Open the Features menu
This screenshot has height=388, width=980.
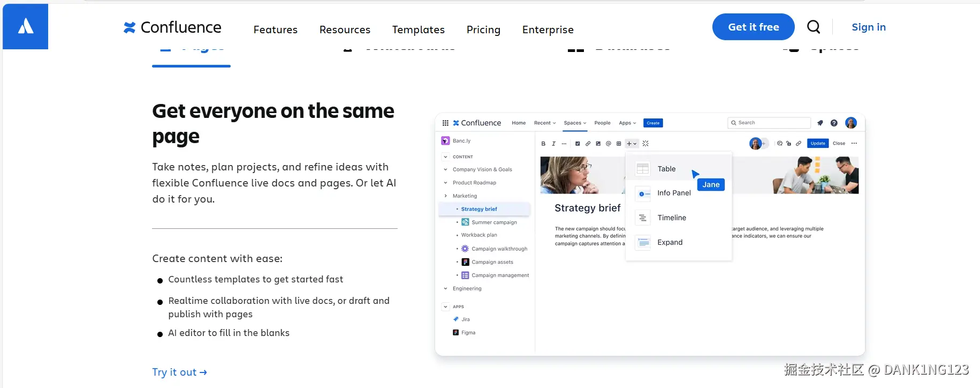[x=276, y=29]
